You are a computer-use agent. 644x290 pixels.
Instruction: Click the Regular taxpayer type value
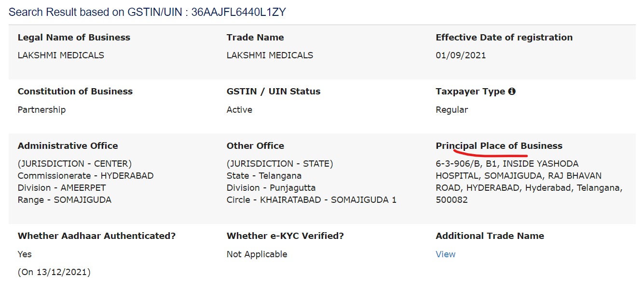click(452, 110)
